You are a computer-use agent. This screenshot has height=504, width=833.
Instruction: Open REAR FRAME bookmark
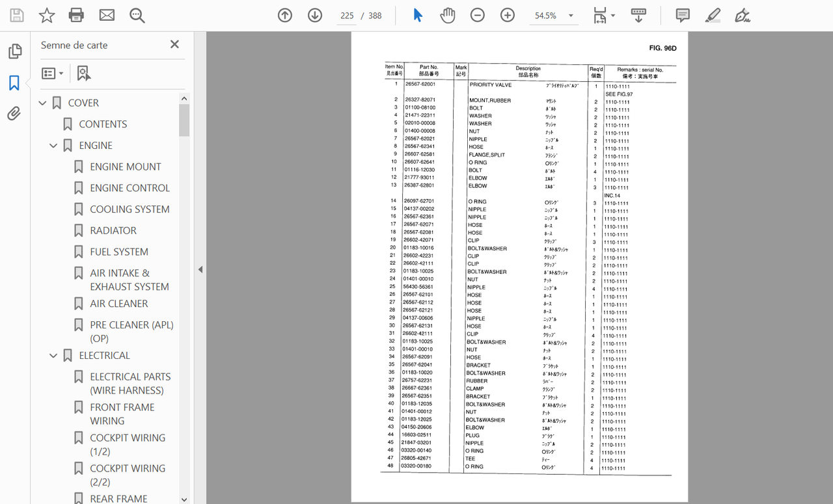118,499
